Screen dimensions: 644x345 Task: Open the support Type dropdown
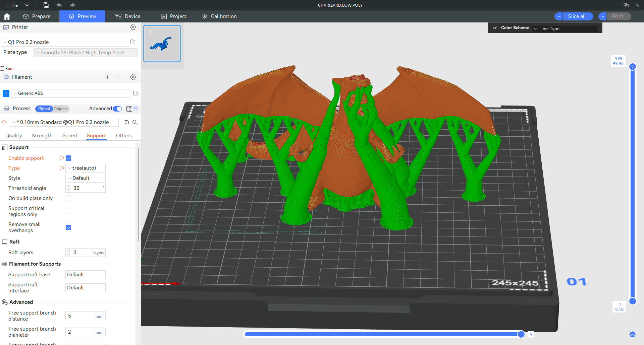pyautogui.click(x=86, y=168)
